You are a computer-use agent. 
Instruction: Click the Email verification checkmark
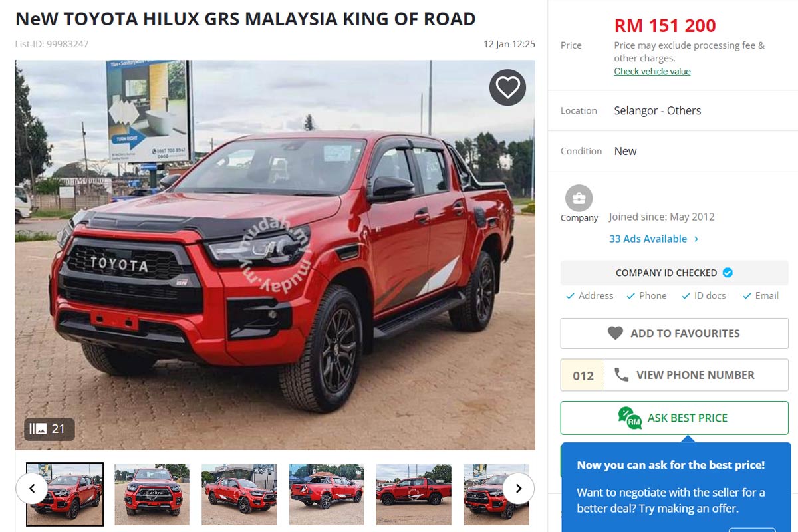(x=747, y=296)
